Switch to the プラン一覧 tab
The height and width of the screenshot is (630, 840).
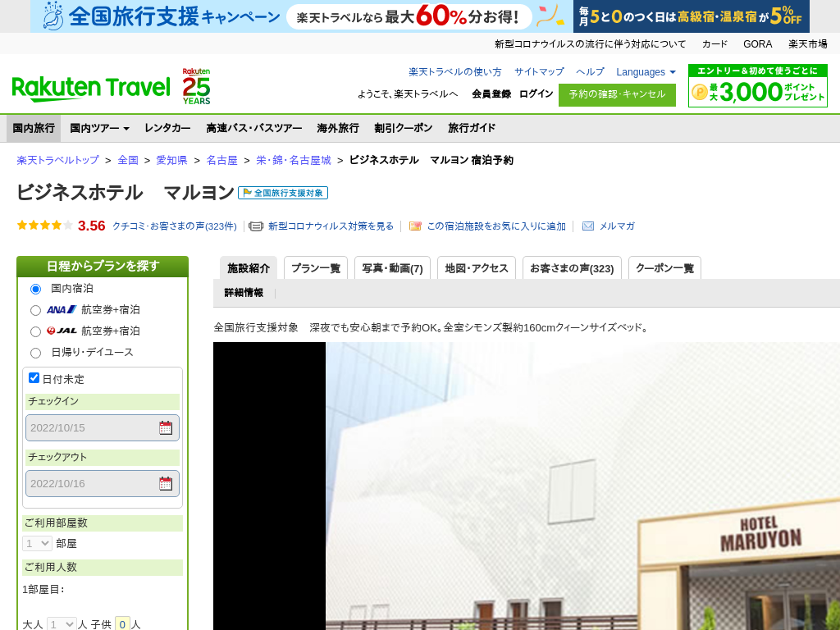[316, 268]
